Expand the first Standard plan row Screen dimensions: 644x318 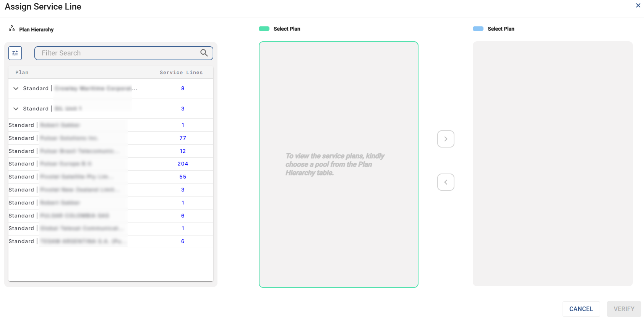[x=16, y=89]
